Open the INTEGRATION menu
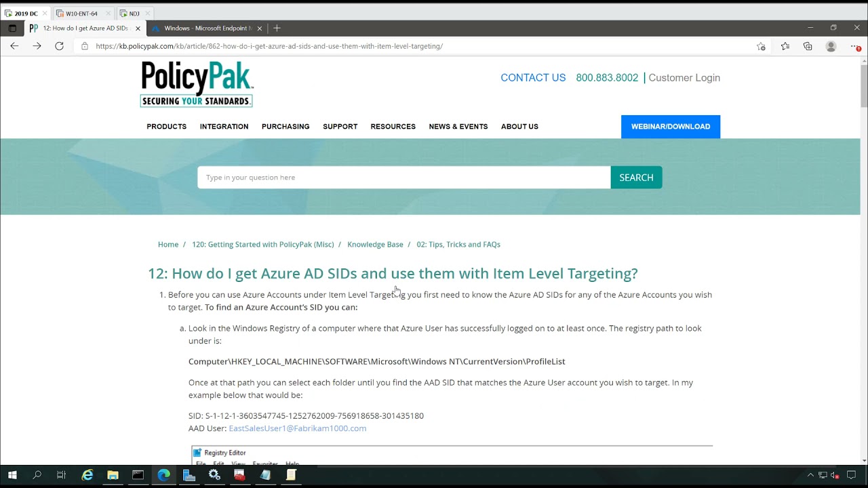This screenshot has width=868, height=488. click(224, 127)
